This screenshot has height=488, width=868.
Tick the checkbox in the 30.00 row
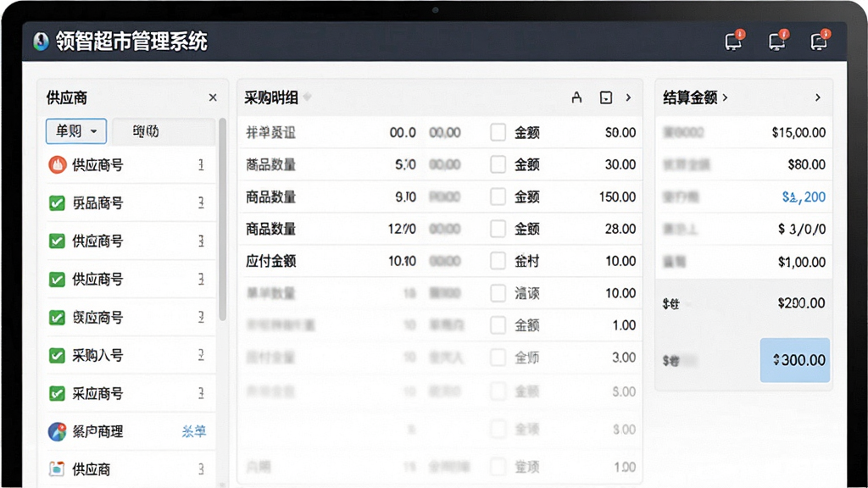(x=498, y=164)
